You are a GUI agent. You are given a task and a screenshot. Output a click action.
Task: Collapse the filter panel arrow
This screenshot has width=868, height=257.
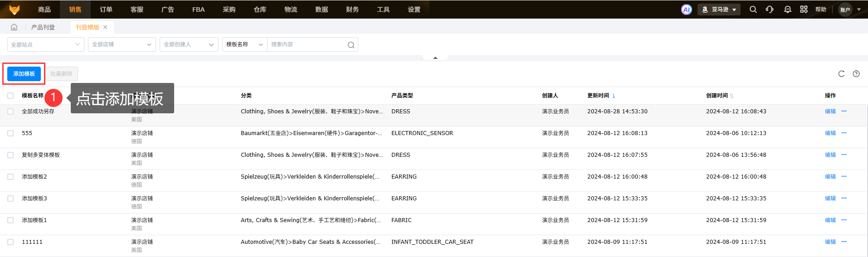435,58
